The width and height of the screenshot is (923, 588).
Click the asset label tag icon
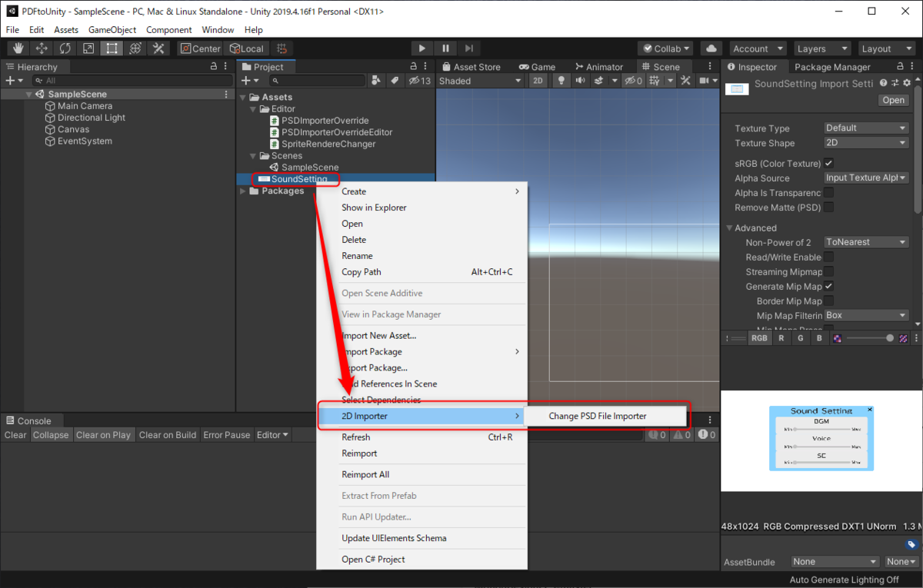coord(912,544)
